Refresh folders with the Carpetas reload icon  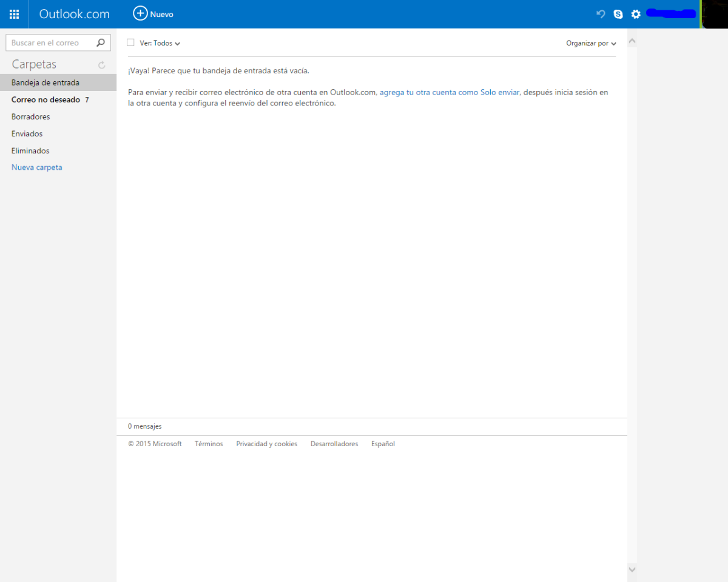coord(102,65)
